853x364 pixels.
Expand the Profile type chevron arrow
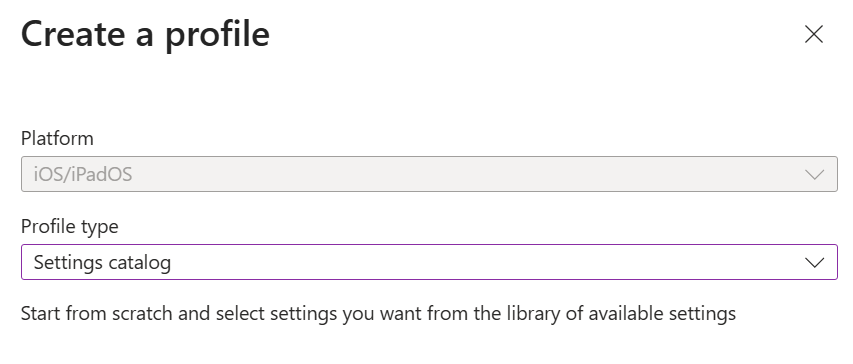[814, 263]
